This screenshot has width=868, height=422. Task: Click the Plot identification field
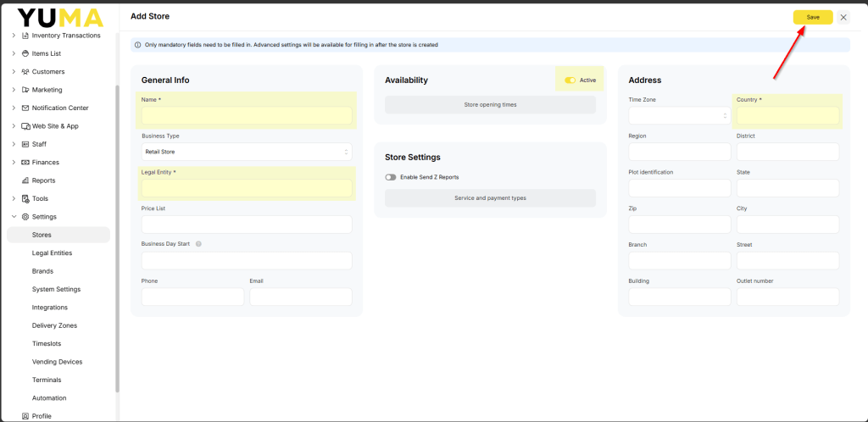(x=680, y=188)
